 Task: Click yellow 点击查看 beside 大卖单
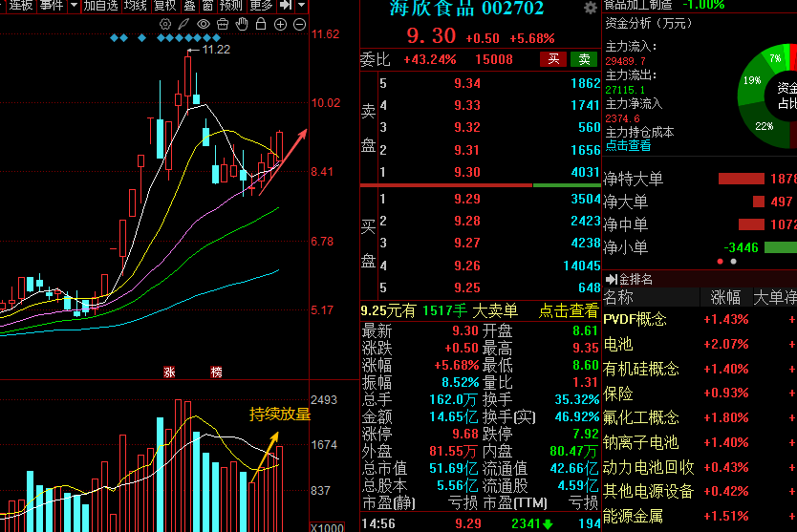coord(569,310)
